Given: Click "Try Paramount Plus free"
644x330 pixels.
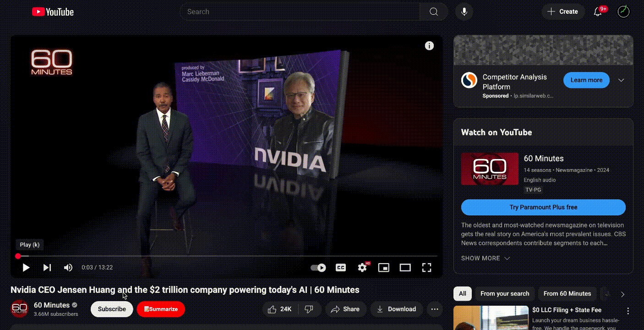Looking at the screenshot, I should point(543,207).
